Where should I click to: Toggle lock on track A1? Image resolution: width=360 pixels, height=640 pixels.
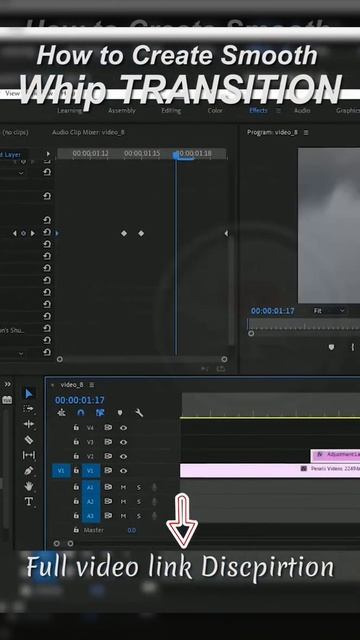(76, 487)
